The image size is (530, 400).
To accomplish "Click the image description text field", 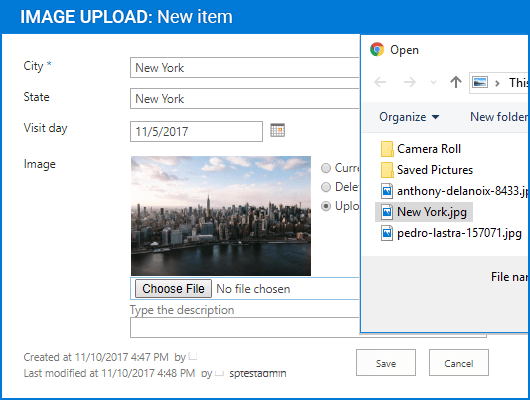I will 244,327.
